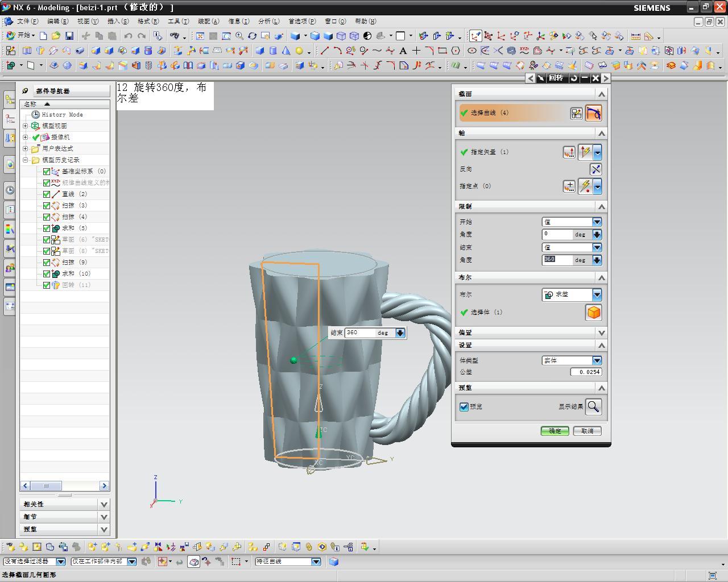The image size is (728, 582).
Task: Toggle the Revolve (11) feature checkbox
Action: 47,285
